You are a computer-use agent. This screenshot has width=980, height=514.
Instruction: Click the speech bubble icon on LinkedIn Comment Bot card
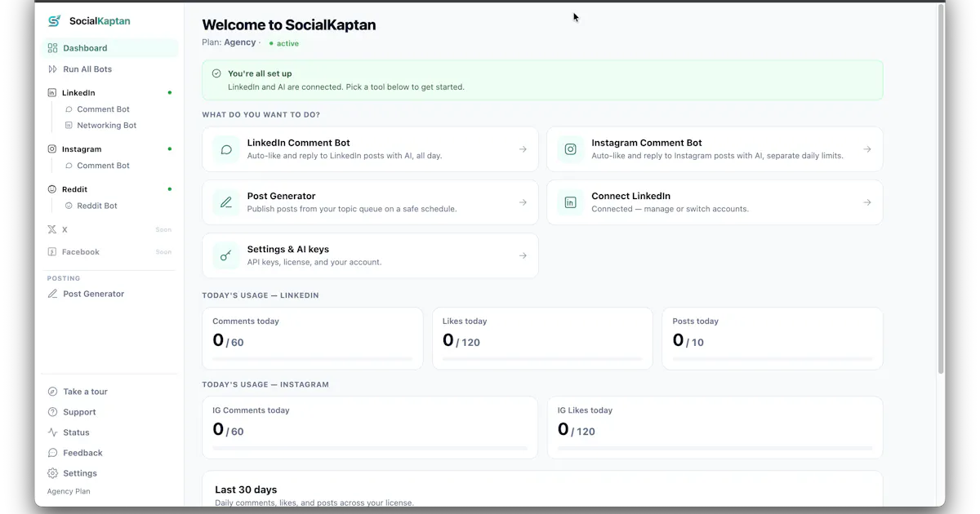(226, 149)
